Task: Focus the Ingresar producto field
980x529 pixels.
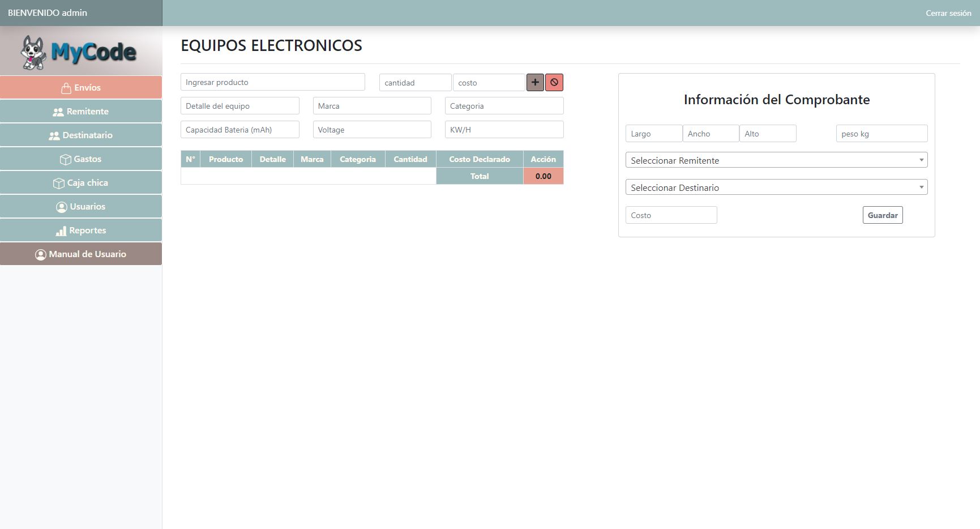Action: pyautogui.click(x=272, y=82)
